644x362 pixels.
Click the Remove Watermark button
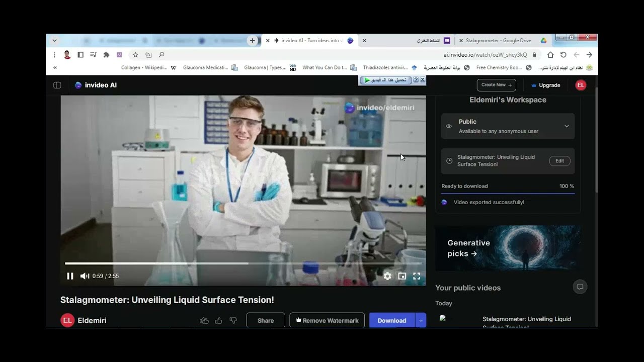coord(327,320)
